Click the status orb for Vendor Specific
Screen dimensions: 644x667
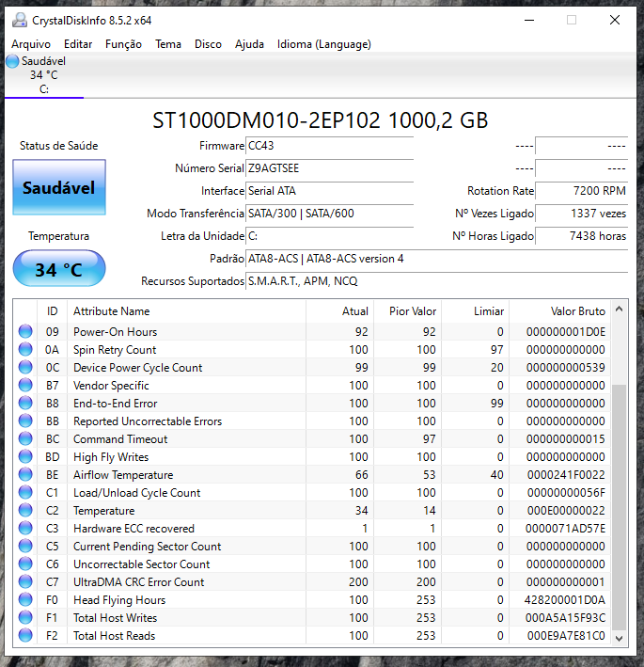coord(25,385)
